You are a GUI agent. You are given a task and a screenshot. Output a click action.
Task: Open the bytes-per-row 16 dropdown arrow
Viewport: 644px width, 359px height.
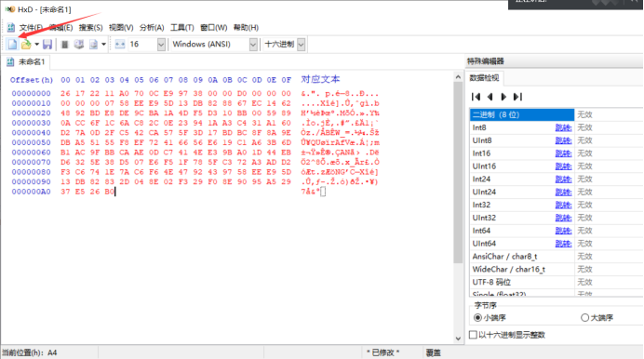click(161, 45)
